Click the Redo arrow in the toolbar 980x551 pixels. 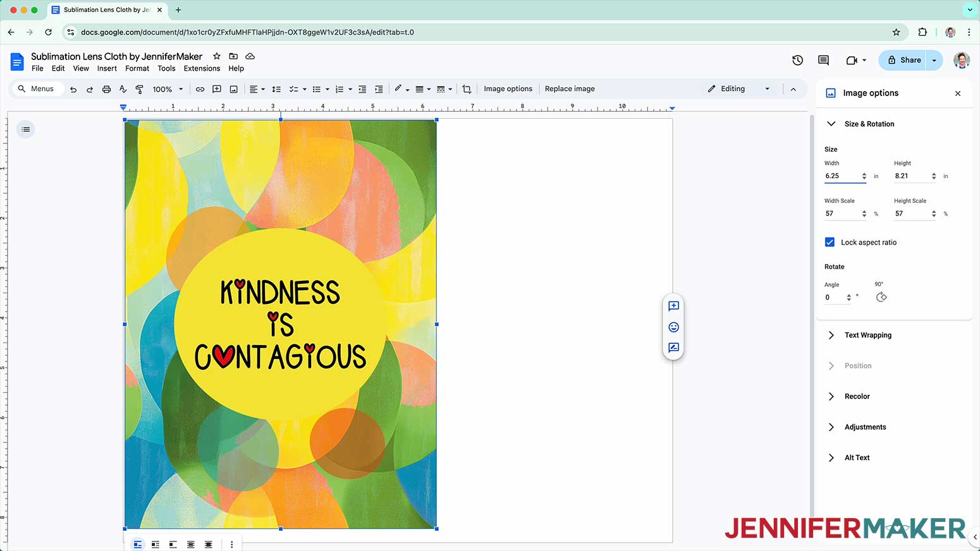(x=90, y=89)
